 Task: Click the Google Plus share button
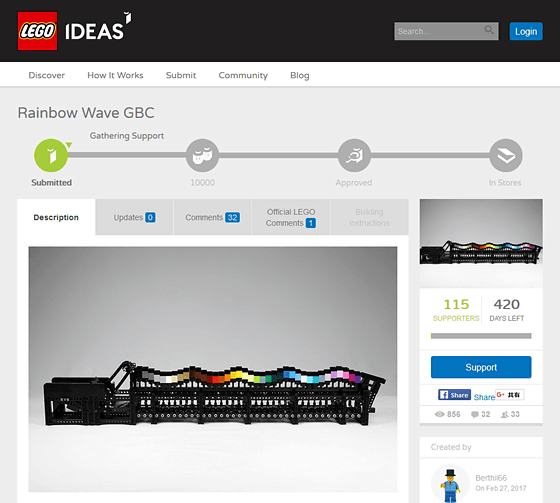pyautogui.click(x=509, y=394)
